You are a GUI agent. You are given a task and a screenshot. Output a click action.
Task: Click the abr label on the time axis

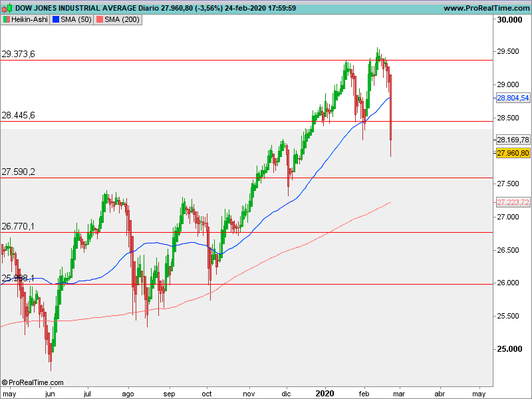click(x=440, y=394)
